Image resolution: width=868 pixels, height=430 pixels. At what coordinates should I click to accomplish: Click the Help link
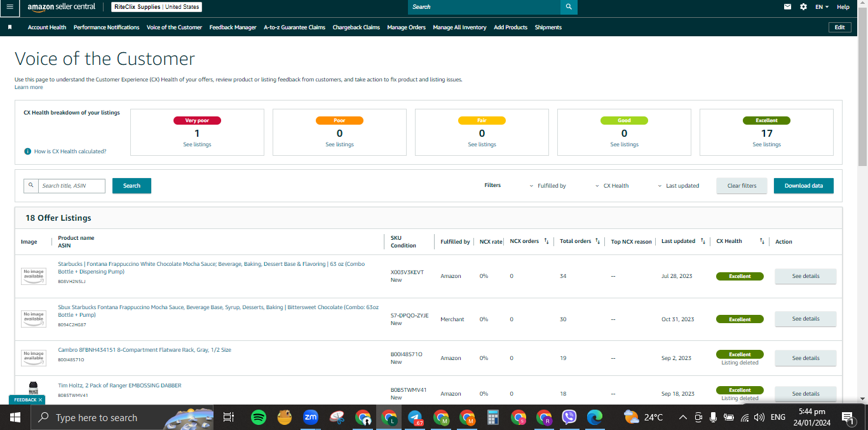(843, 7)
